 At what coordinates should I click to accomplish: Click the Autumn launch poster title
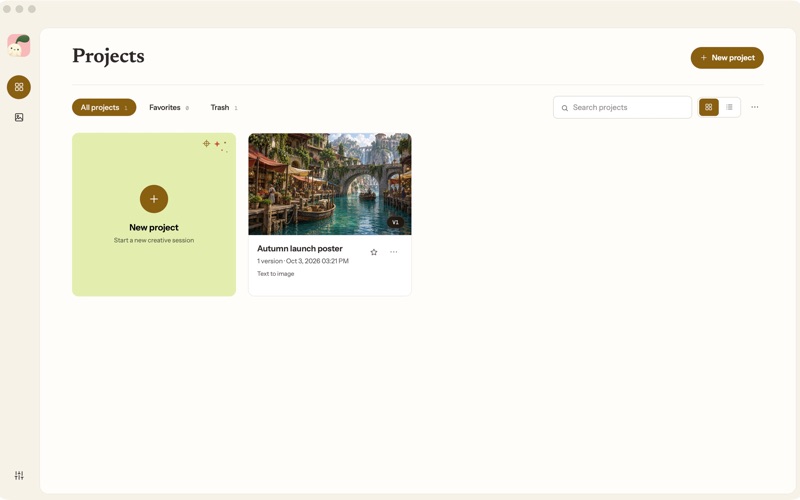click(x=299, y=248)
